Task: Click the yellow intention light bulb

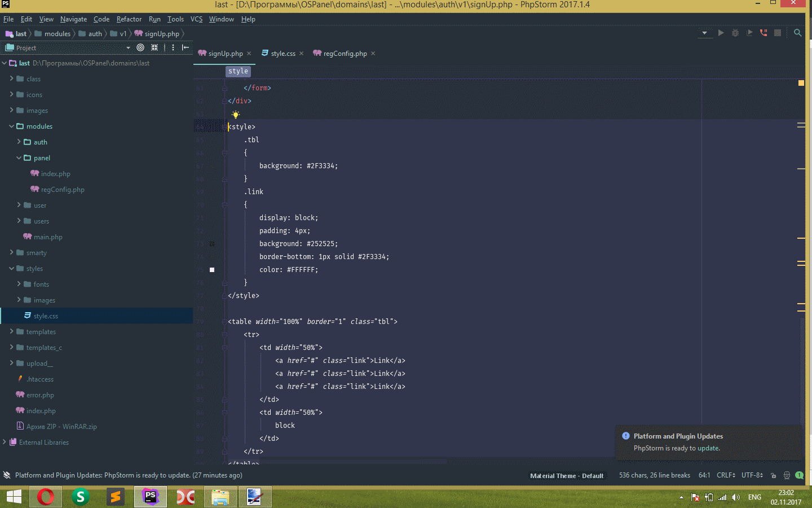Action: tap(236, 115)
